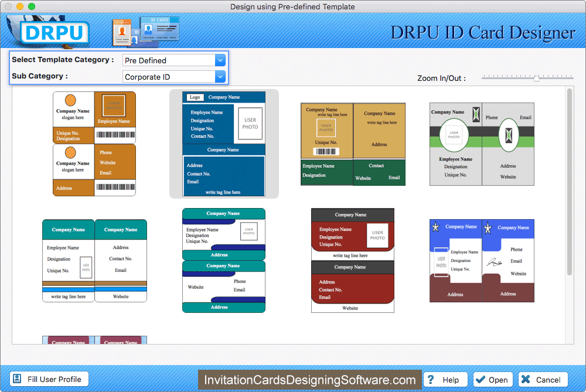Select the blue Logo Company Name template
The height and width of the screenshot is (392, 586).
(224, 144)
